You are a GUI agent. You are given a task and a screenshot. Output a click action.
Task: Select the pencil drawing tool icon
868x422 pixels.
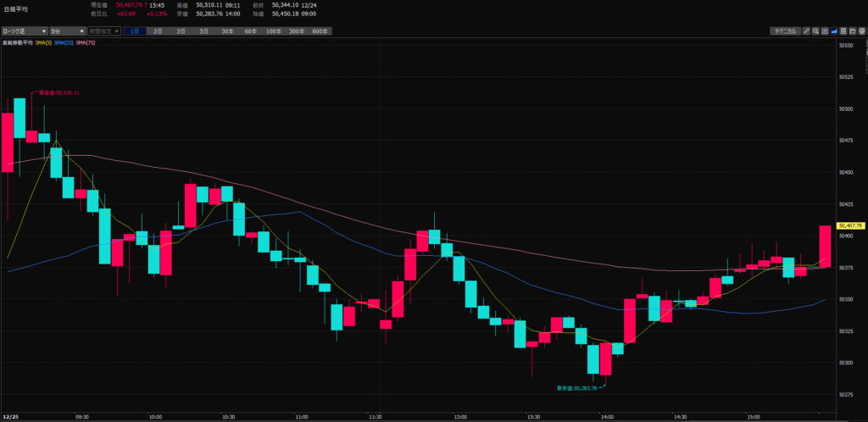[x=806, y=31]
